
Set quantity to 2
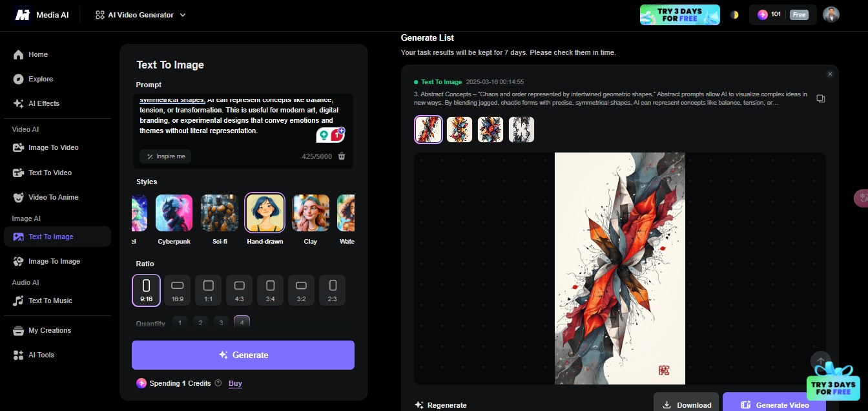pyautogui.click(x=200, y=323)
